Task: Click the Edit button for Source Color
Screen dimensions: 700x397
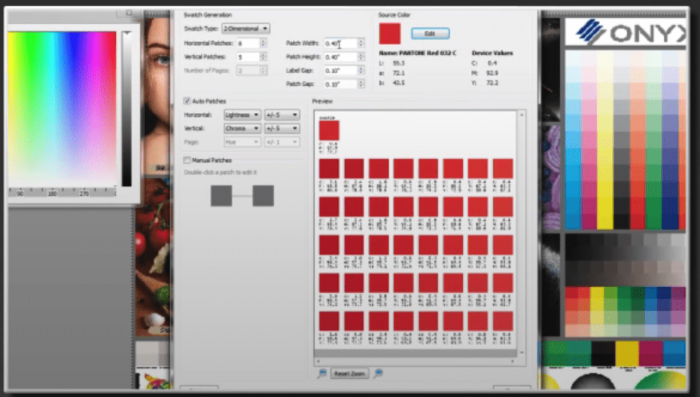Action: (x=430, y=33)
